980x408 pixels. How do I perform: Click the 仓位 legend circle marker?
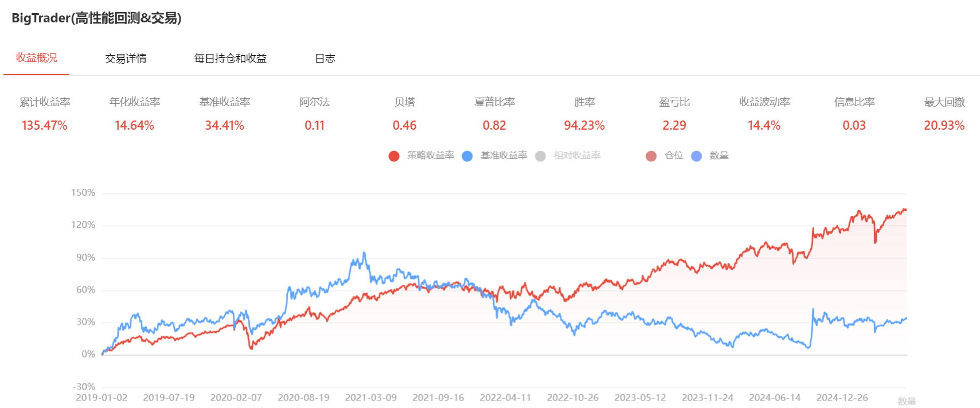coord(651,156)
